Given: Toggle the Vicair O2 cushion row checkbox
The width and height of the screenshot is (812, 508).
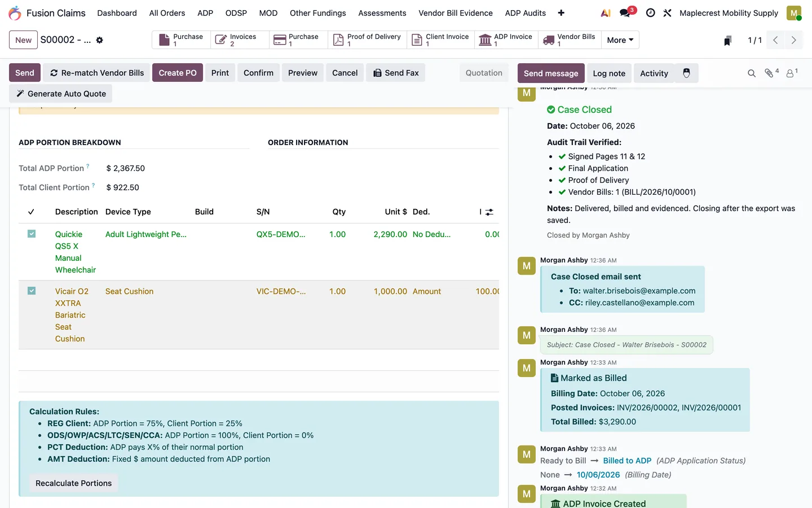Looking at the screenshot, I should coord(32,291).
